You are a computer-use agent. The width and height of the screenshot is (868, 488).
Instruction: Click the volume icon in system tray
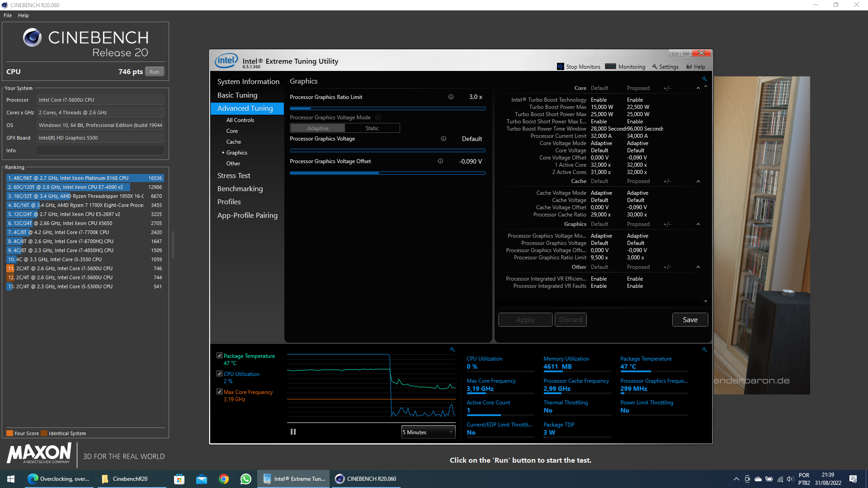click(790, 479)
